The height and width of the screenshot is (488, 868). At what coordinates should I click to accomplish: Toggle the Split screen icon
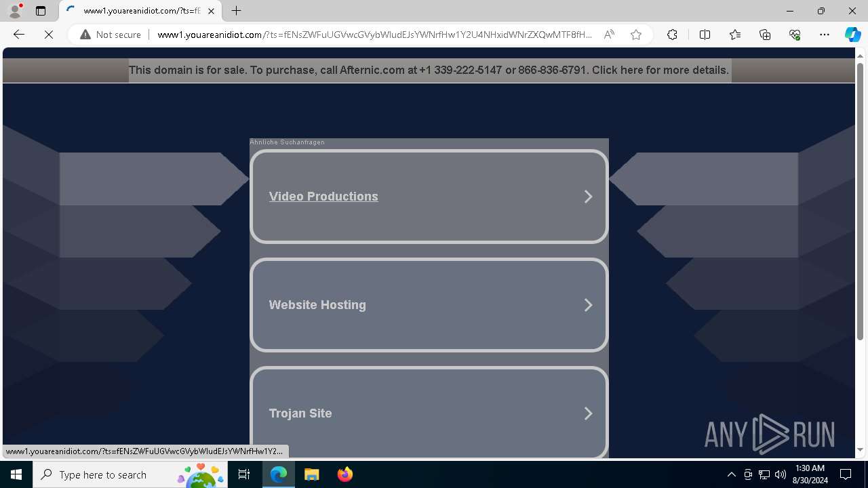coord(705,35)
